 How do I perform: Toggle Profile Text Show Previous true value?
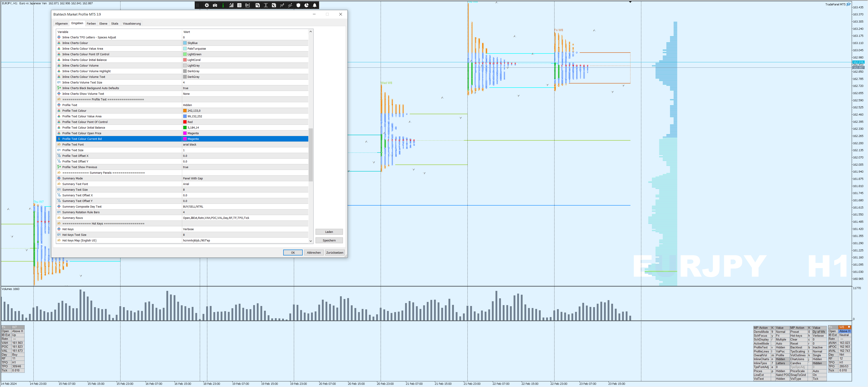point(186,167)
